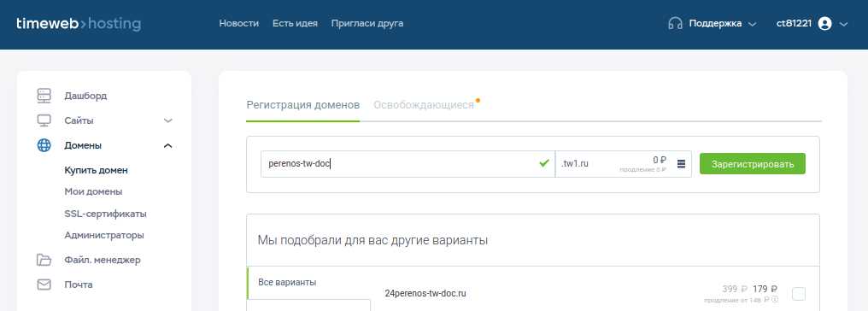868x311 pixels.
Task: Click the Мы подобрали для вас другие варианты heading
Action: click(x=372, y=240)
